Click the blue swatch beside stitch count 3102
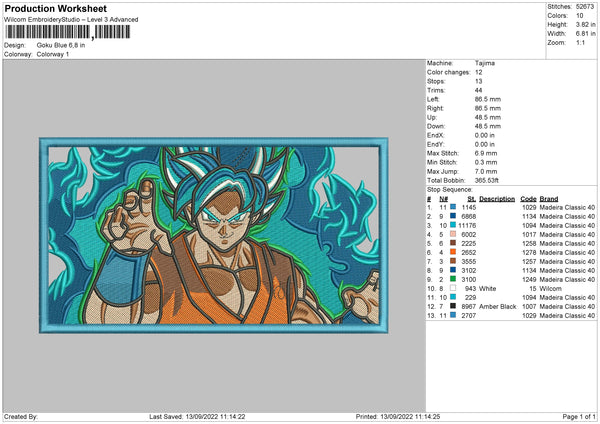This screenshot has height=424, width=600. pos(453,270)
